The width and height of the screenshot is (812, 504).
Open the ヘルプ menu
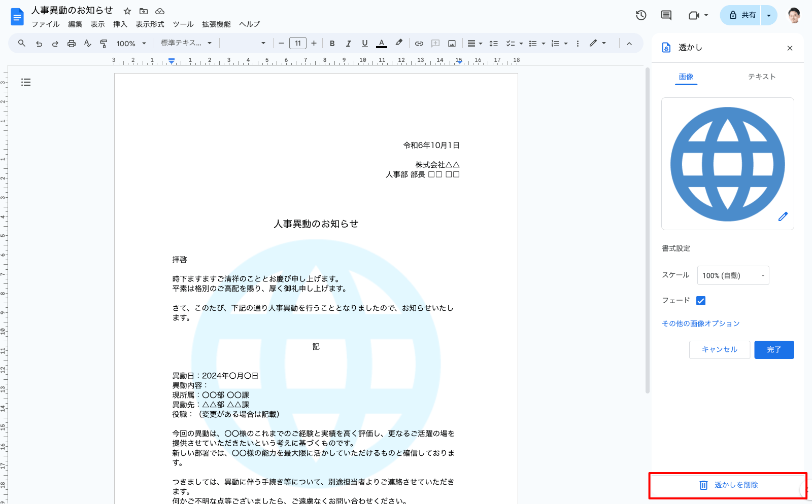pos(249,24)
